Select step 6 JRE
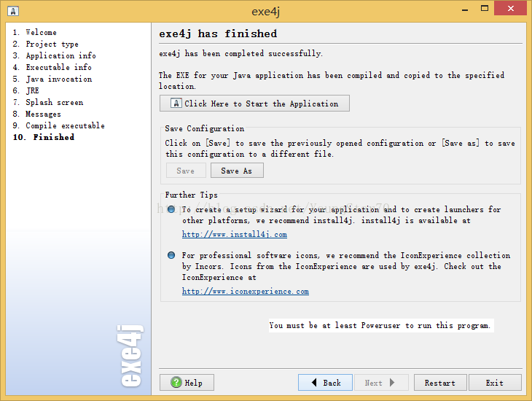Image resolution: width=532 pixels, height=401 pixels. (26, 90)
